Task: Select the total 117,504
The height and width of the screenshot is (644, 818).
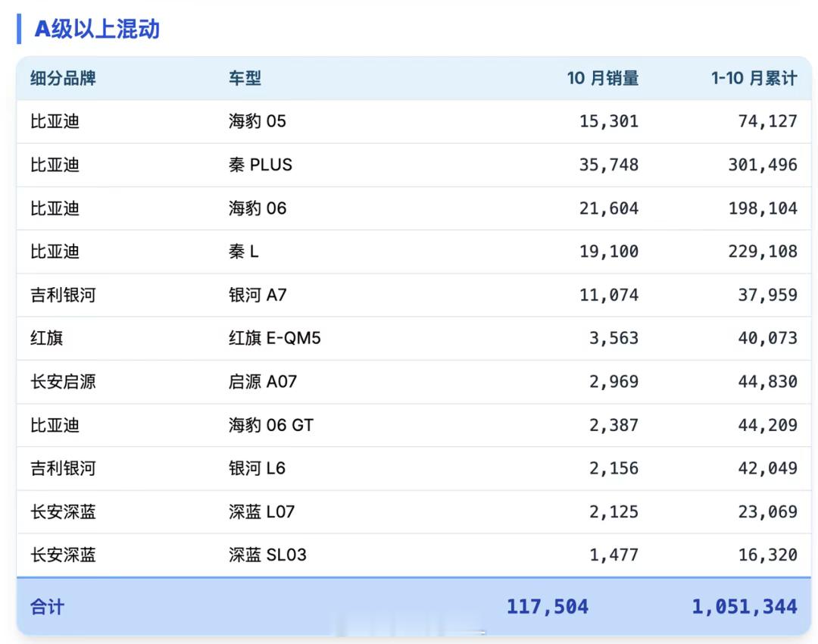Action: pyautogui.click(x=548, y=607)
